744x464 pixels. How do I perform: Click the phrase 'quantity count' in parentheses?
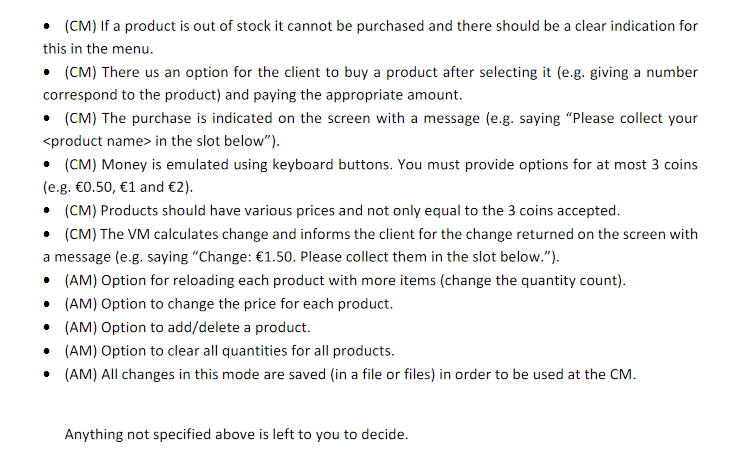pyautogui.click(x=571, y=281)
